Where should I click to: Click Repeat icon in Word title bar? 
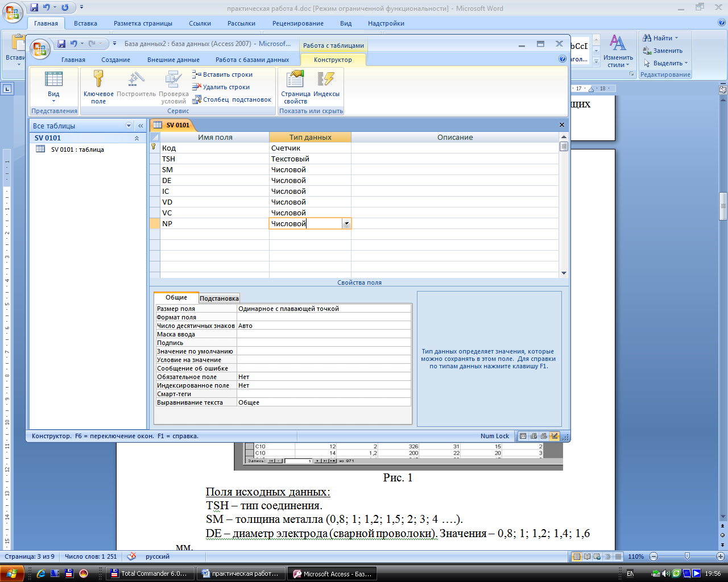click(65, 8)
